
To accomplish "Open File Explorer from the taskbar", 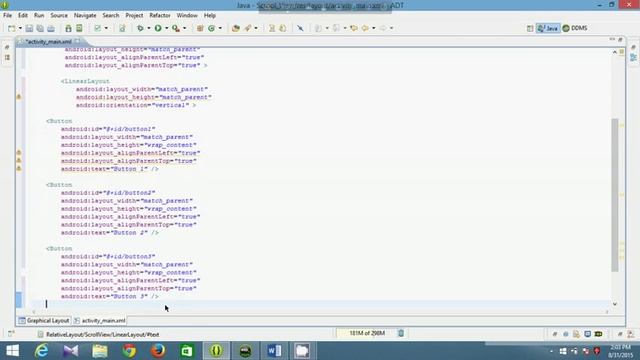I will click(x=100, y=351).
